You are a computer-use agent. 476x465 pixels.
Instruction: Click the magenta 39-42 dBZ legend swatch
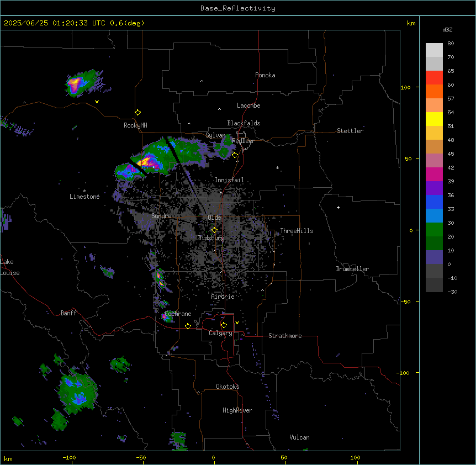(x=434, y=174)
